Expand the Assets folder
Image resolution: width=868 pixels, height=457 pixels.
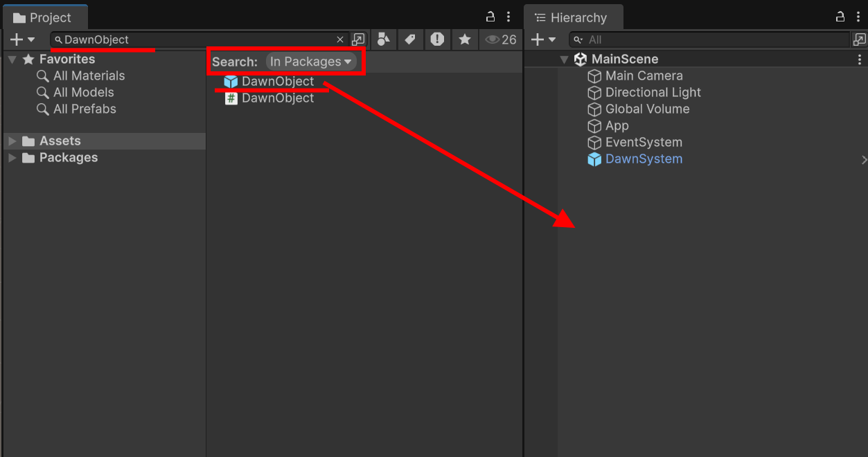point(12,141)
